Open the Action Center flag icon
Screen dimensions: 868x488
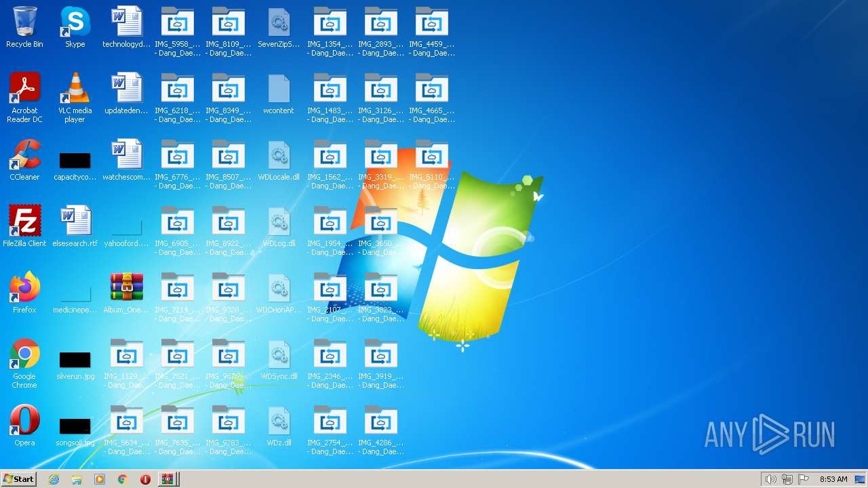(804, 479)
